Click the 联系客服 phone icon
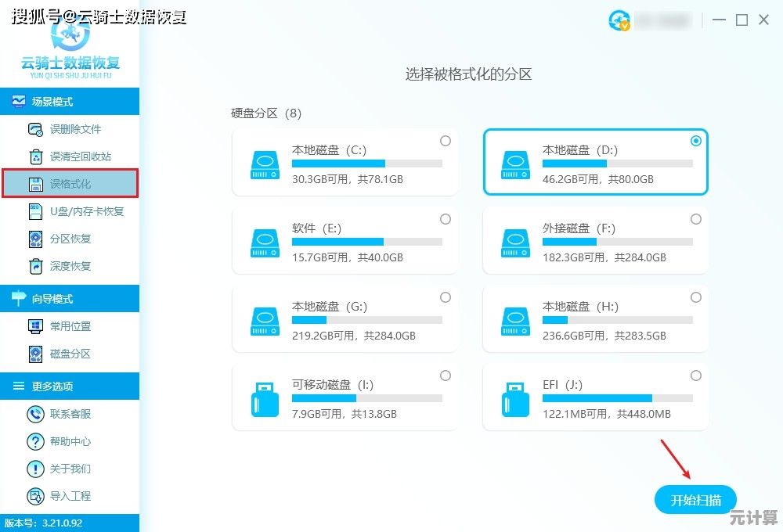 [35, 414]
